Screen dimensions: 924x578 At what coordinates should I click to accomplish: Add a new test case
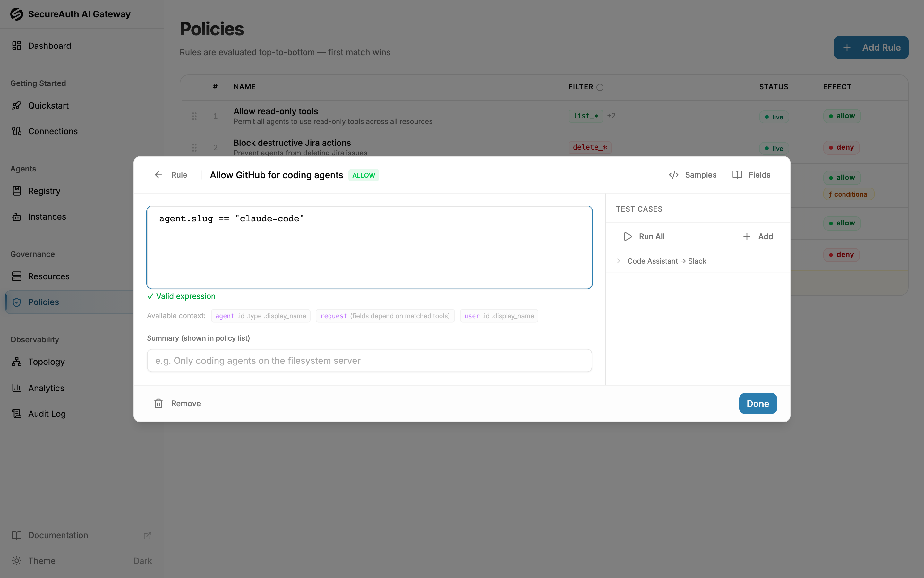coord(758,237)
